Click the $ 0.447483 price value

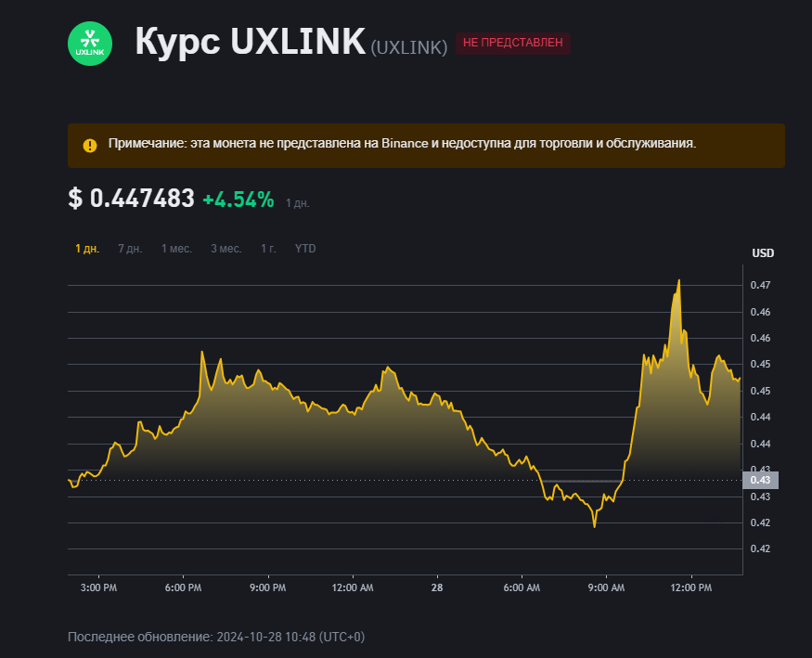point(131,199)
